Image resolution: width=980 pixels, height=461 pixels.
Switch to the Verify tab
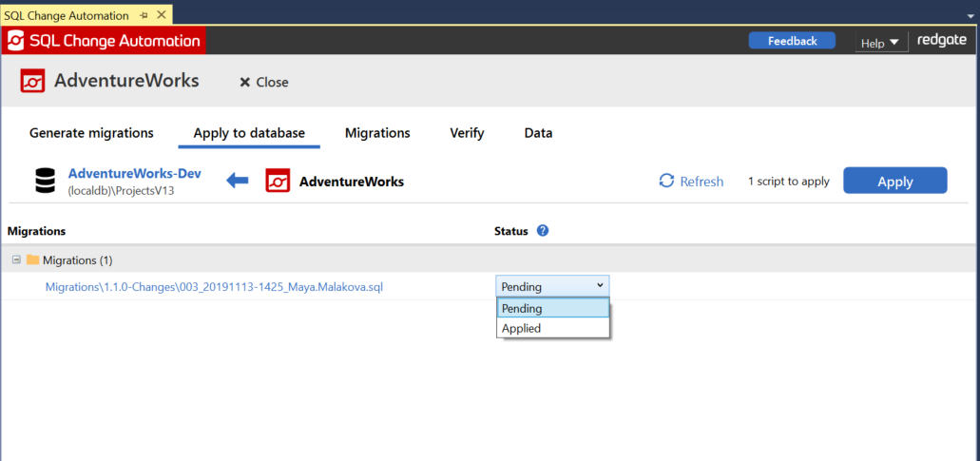tap(467, 133)
